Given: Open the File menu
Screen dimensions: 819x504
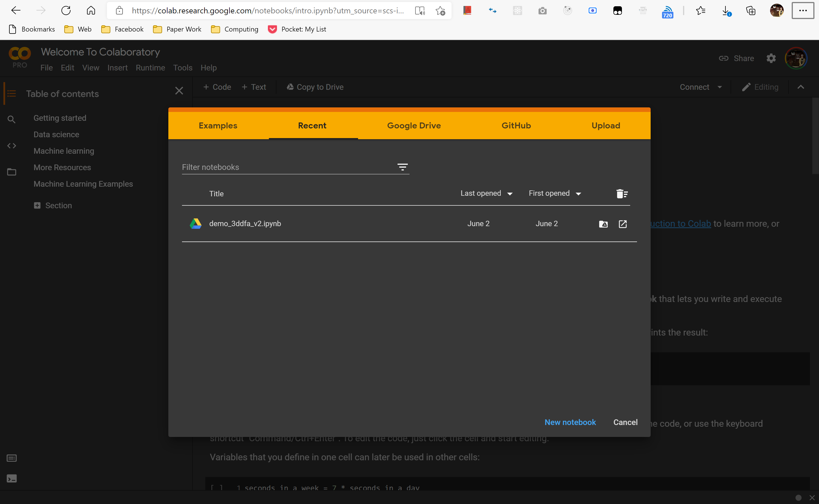Looking at the screenshot, I should tap(46, 68).
